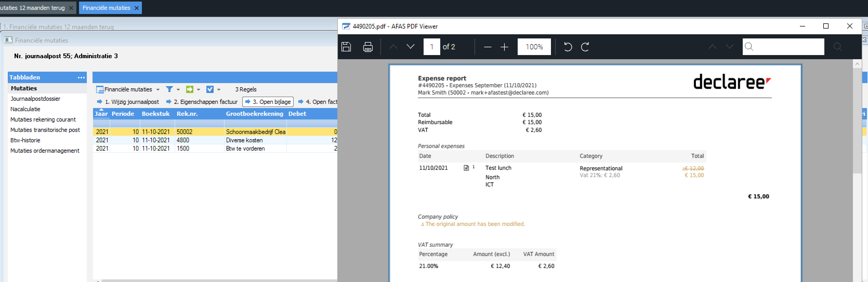Expand the filter dropdown arrow

click(178, 90)
